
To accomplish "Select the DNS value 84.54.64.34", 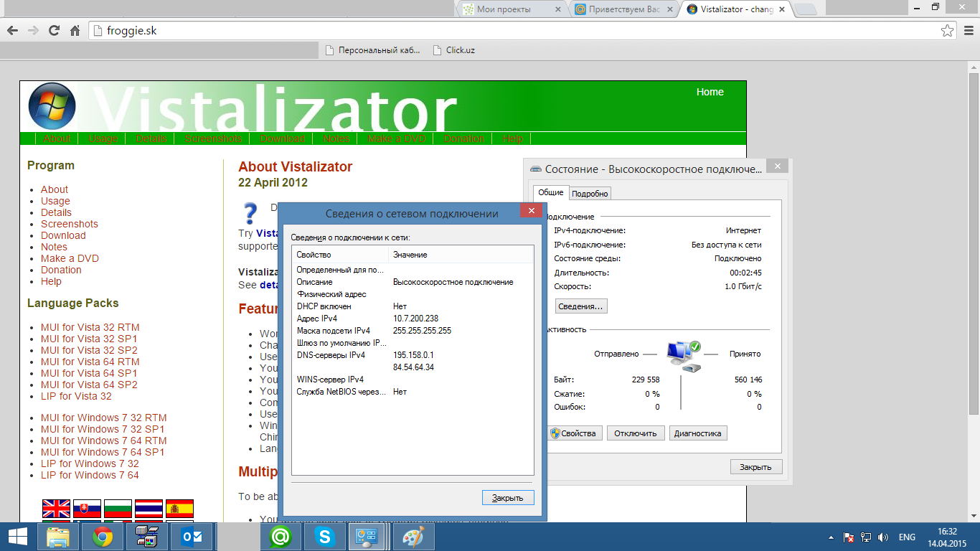I will tap(413, 367).
